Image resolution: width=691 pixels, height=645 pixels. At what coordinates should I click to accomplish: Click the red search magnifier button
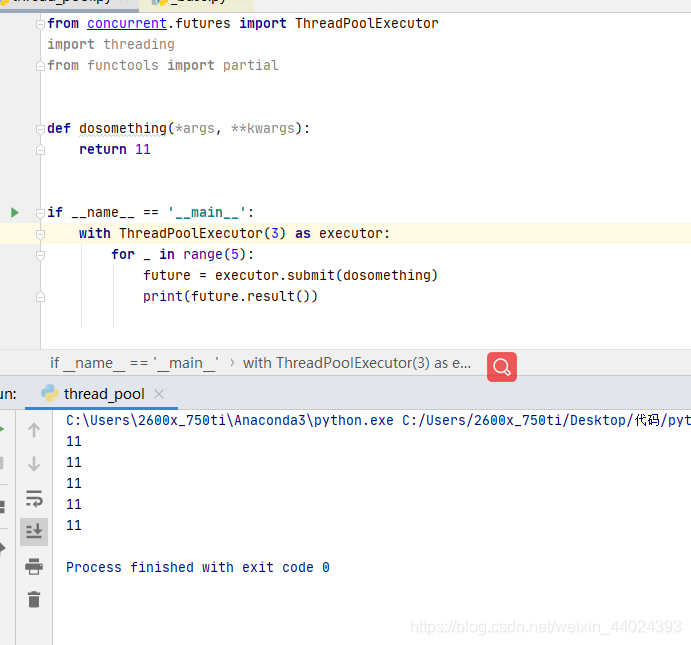click(502, 367)
